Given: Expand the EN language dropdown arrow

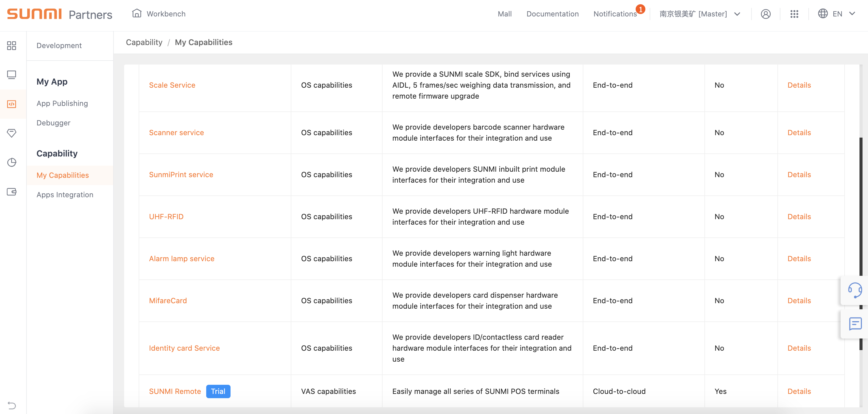Looking at the screenshot, I should pyautogui.click(x=852, y=13).
